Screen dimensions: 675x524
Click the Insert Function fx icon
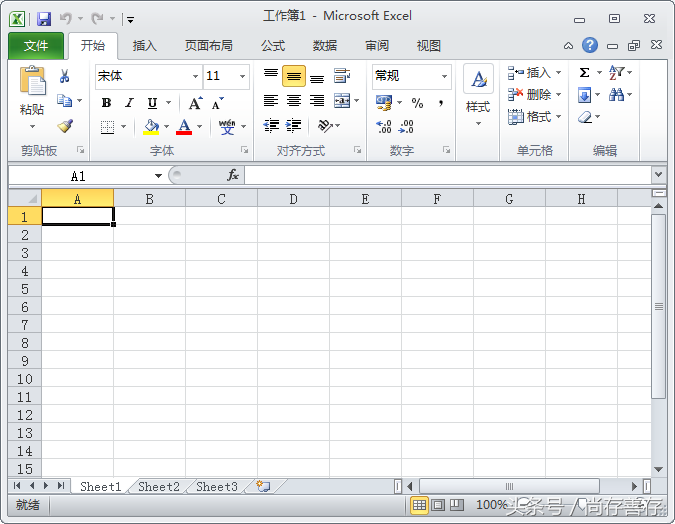pyautogui.click(x=233, y=175)
